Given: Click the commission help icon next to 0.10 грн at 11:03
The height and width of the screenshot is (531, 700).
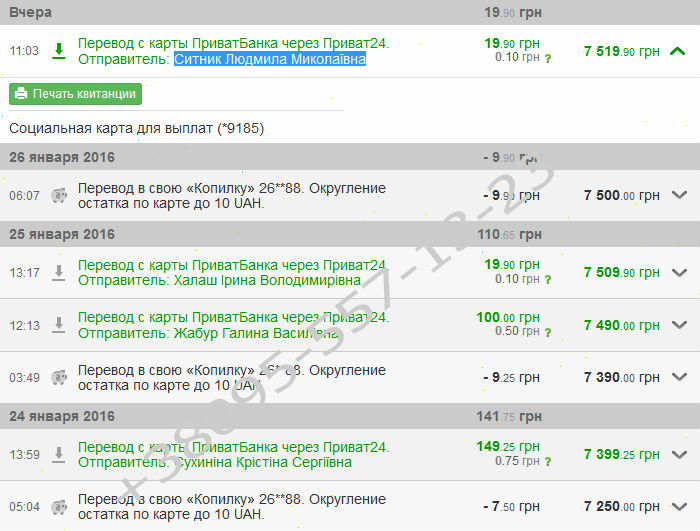Looking at the screenshot, I should (548, 58).
